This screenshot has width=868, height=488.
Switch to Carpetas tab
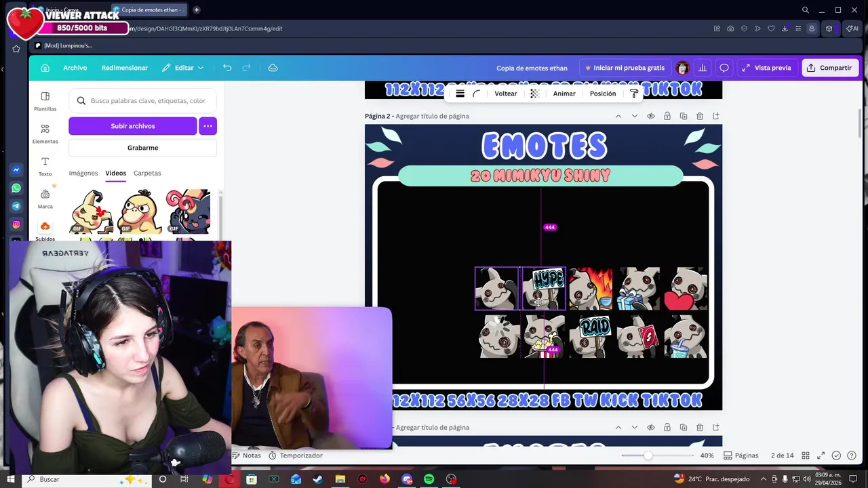(x=147, y=173)
